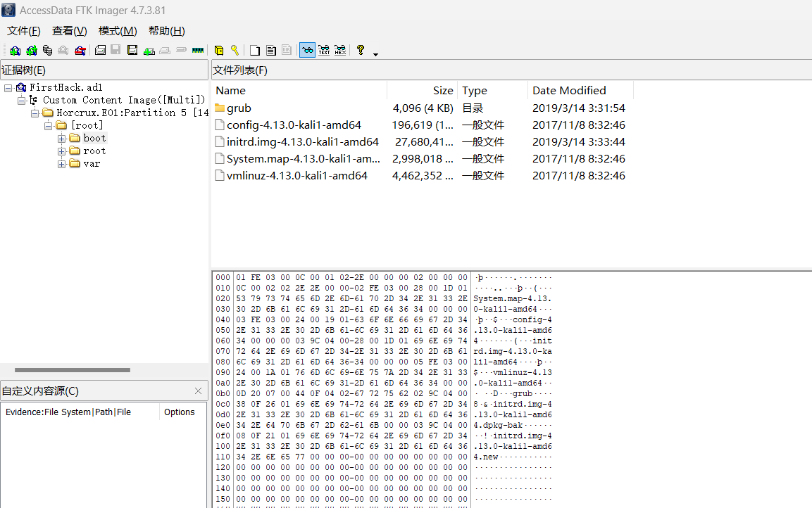Expand the boot folder in tree

tap(62, 139)
